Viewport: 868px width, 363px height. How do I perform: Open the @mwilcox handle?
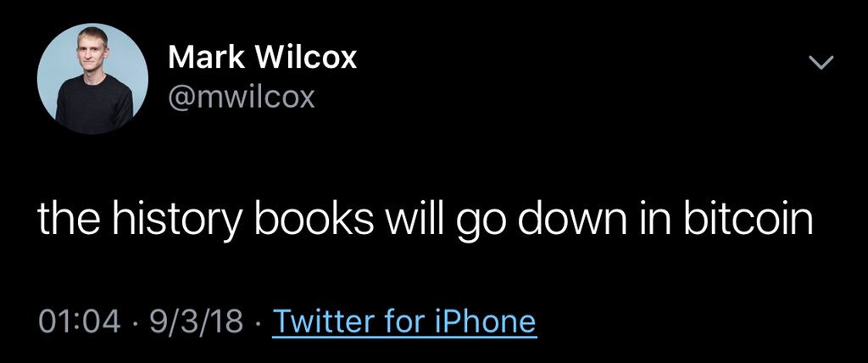pos(241,97)
